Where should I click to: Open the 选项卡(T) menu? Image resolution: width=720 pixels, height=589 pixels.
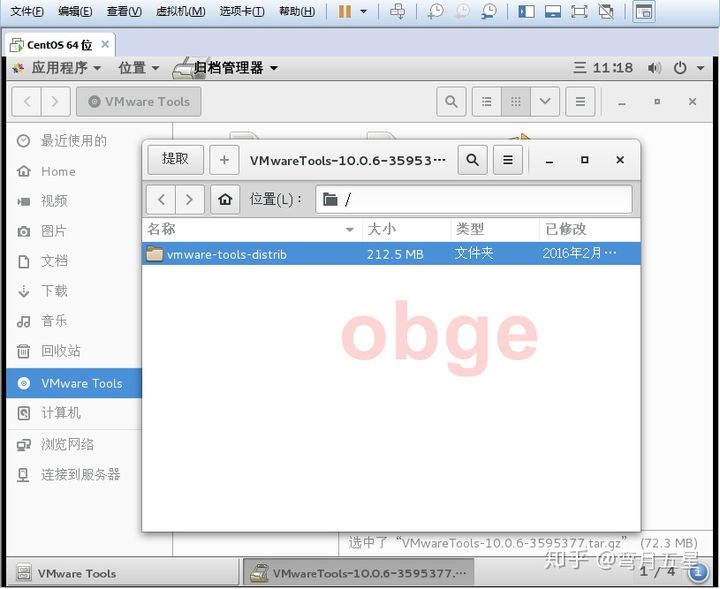(x=242, y=11)
